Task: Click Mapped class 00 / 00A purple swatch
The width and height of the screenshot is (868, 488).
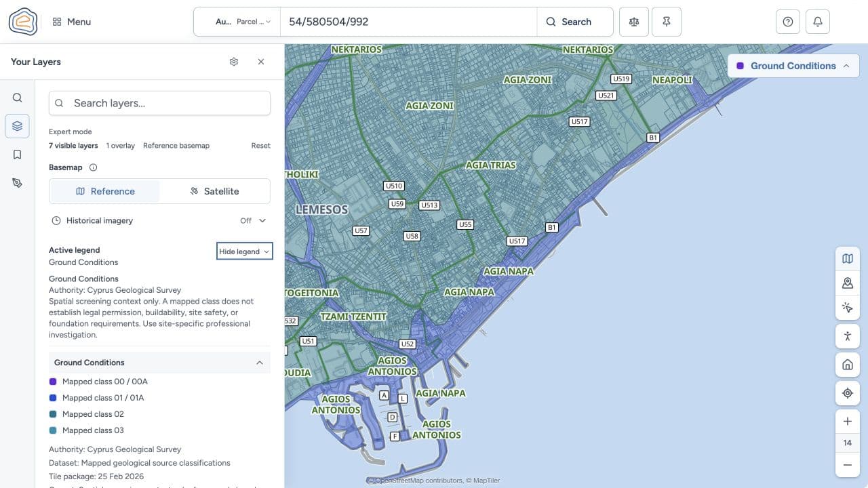Action: point(54,382)
